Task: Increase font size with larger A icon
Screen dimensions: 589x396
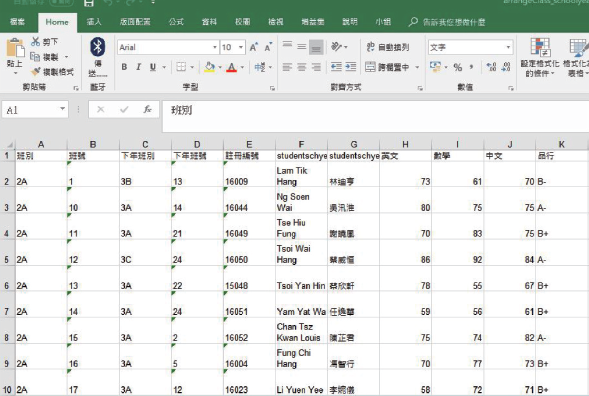Action: tap(254, 47)
